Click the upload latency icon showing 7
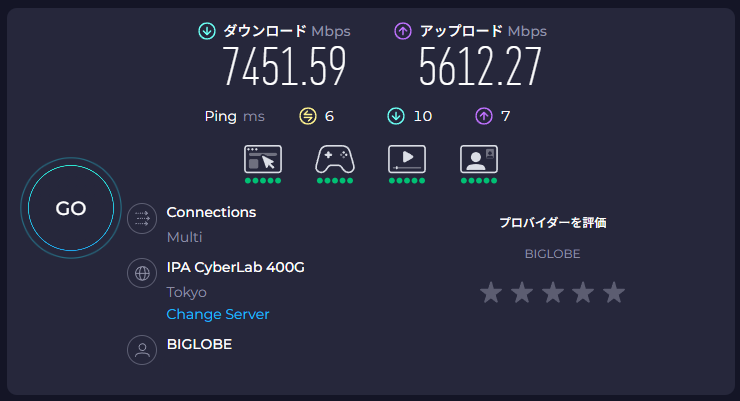The image size is (740, 401). tap(484, 116)
